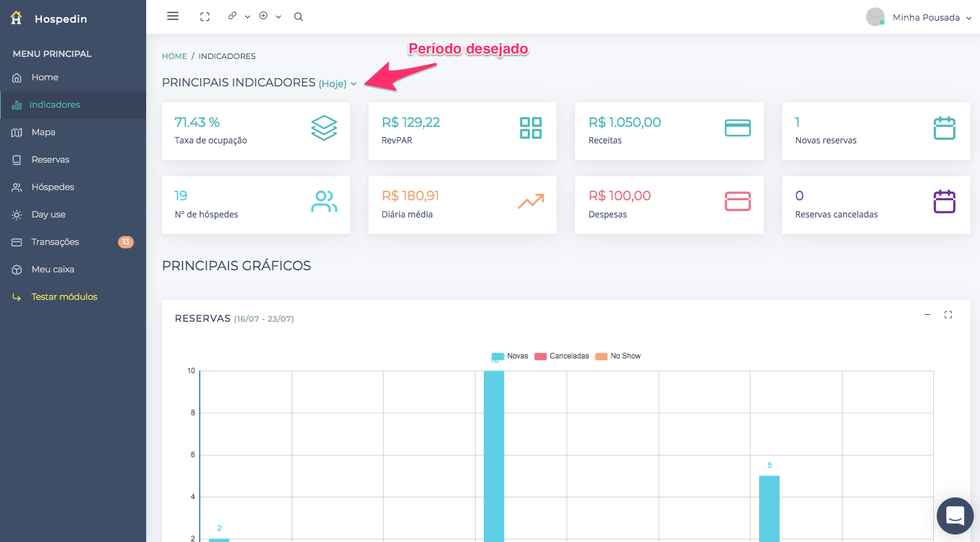Viewport: 980px width, 542px height.
Task: Expand chevron next to link icon
Action: 247,17
